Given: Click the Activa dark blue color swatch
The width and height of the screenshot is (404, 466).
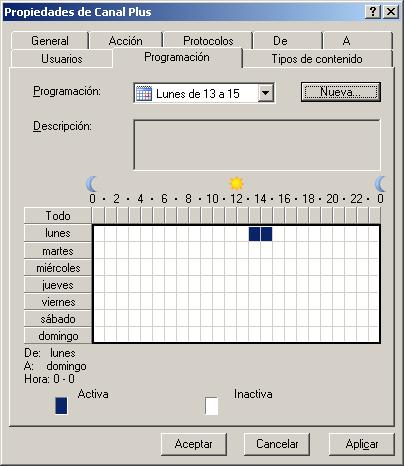Looking at the screenshot, I should 61,405.
